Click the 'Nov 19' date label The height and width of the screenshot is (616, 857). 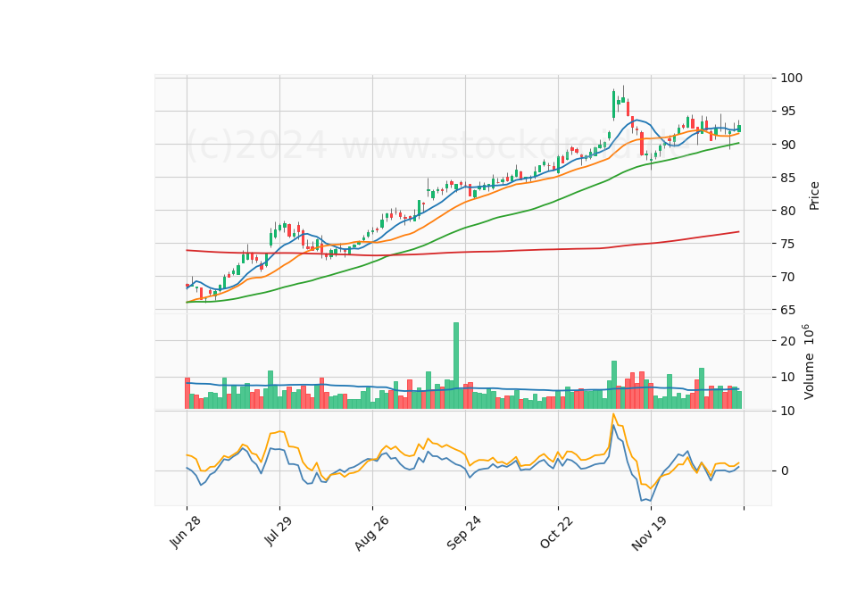(648, 533)
